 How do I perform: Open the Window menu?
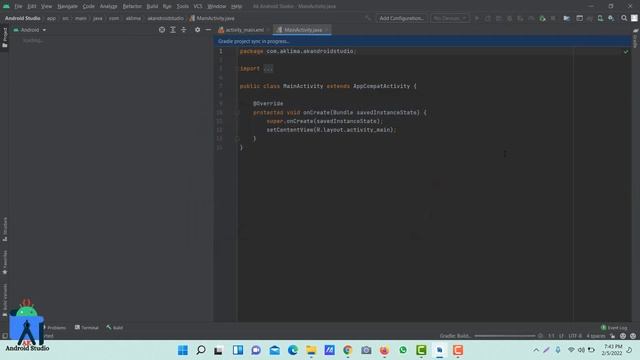pyautogui.click(x=216, y=6)
